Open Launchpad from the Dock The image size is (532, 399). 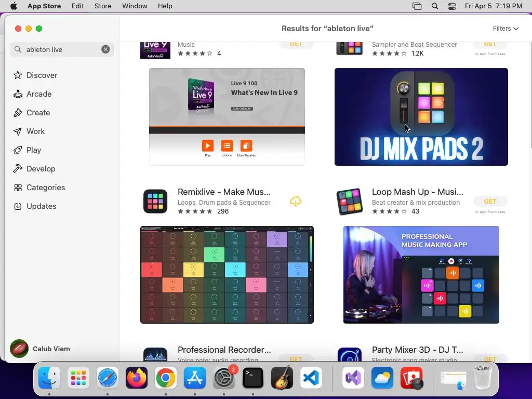point(78,378)
